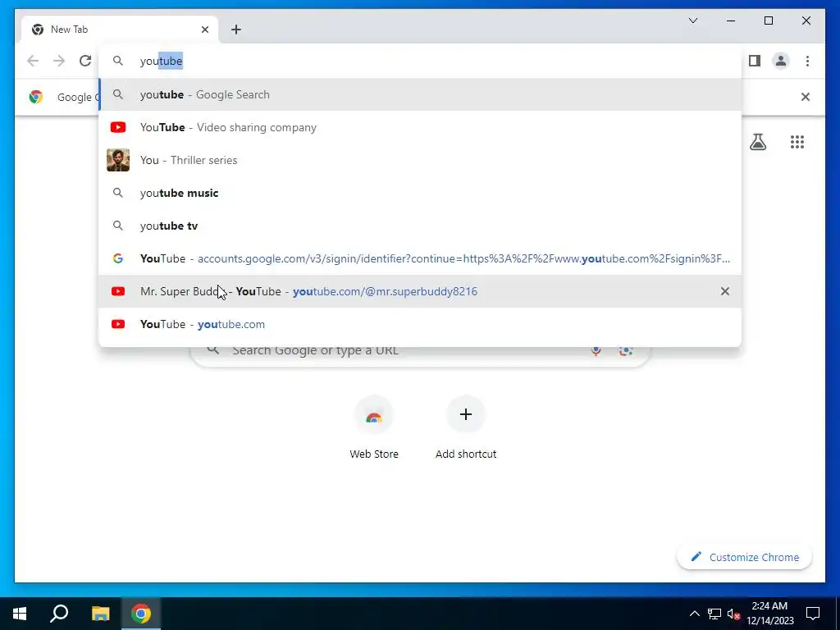Select 'youtube tv' suggestion
Screen dimensions: 840x630
[x=421, y=226]
